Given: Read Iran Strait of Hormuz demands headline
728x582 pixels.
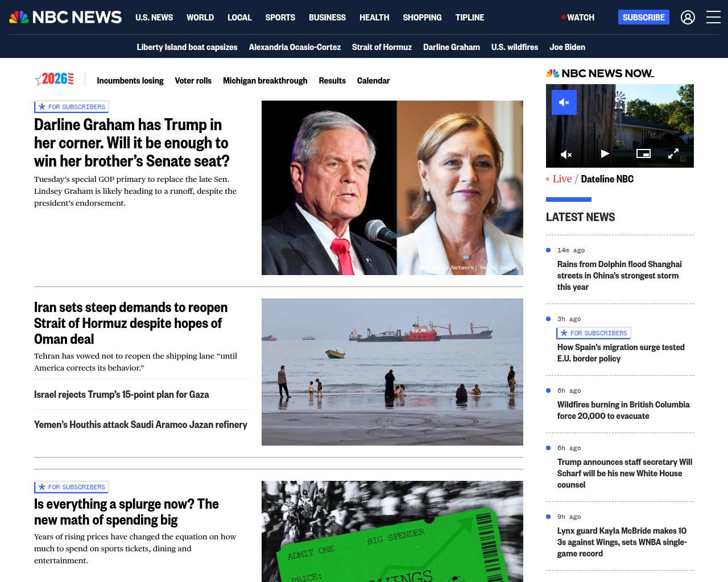Looking at the screenshot, I should pyautogui.click(x=131, y=323).
